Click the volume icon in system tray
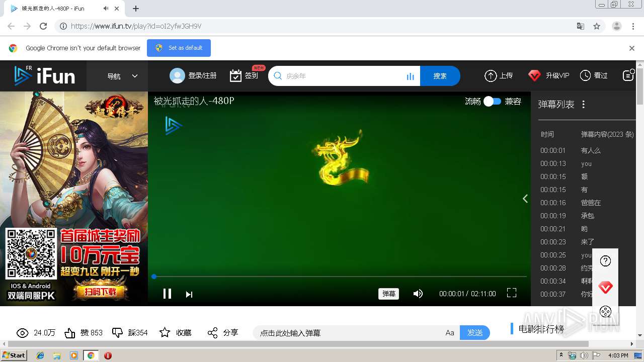 584,355
